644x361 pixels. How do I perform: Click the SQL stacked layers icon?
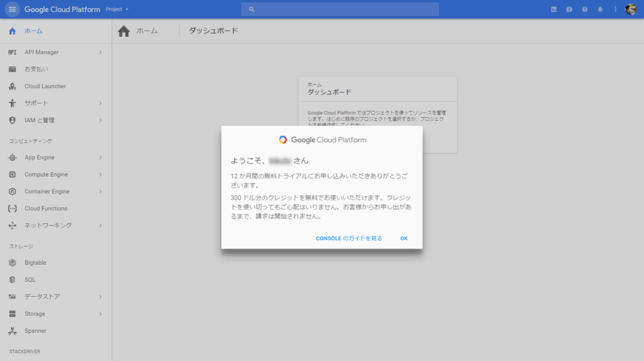point(13,280)
